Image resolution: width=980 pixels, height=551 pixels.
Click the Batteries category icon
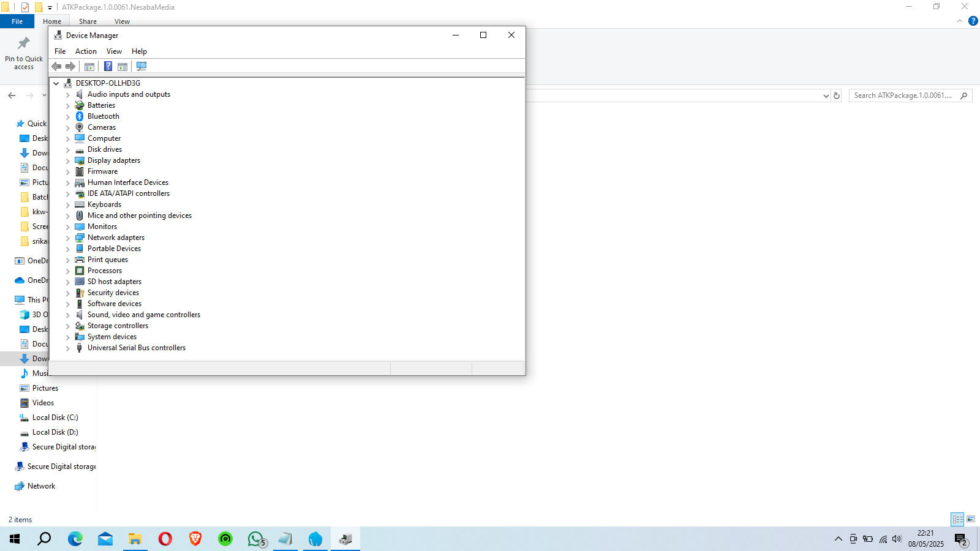[x=80, y=105]
